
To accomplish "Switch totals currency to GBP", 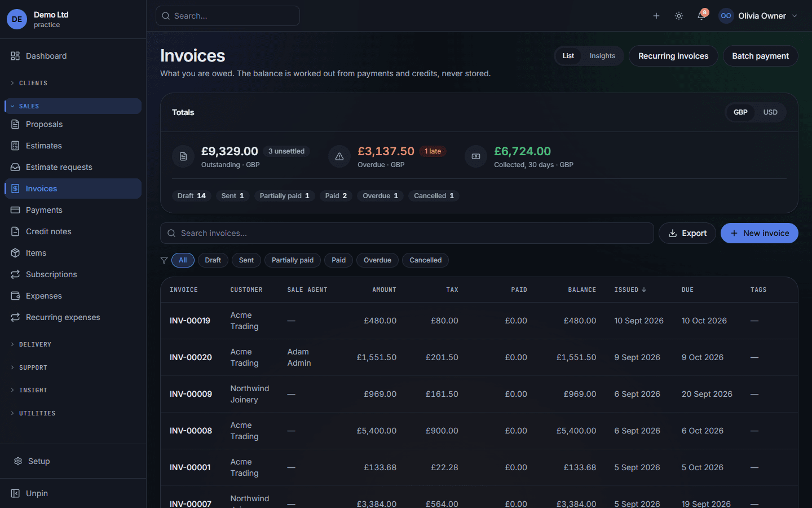I will tap(740, 112).
